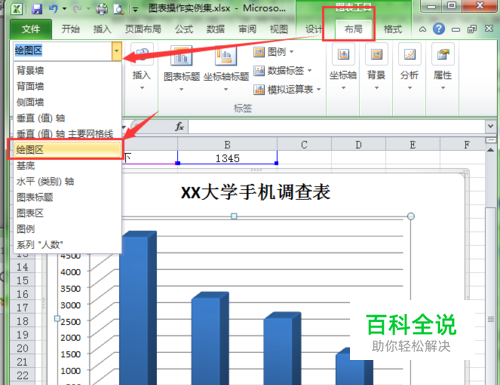Switch to the 审阅 tab
The image size is (500, 385).
point(247,29)
